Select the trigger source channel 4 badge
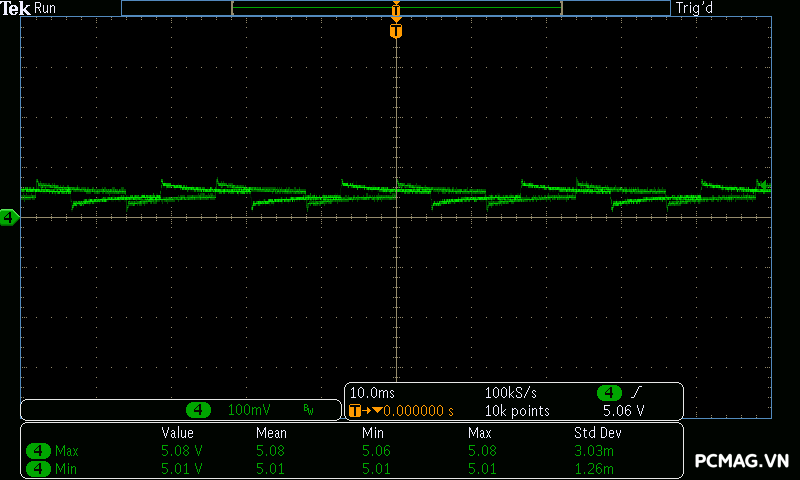800x480 pixels. coord(609,392)
